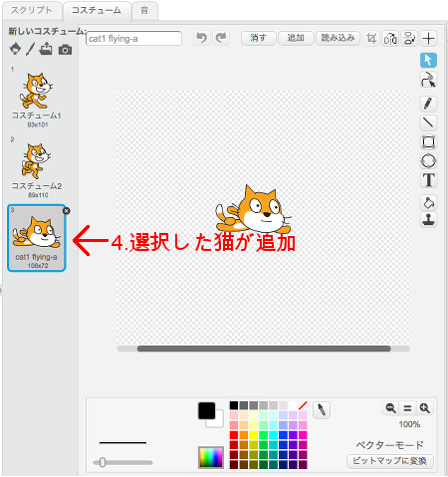This screenshot has height=477, width=448.
Task: Click the crop icon in top toolbar
Action: [x=371, y=39]
